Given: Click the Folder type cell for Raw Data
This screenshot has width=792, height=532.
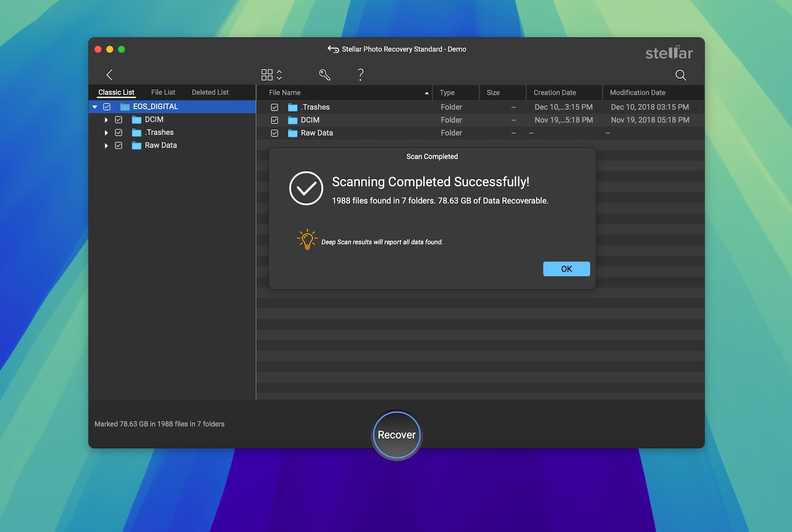Looking at the screenshot, I should tap(451, 133).
